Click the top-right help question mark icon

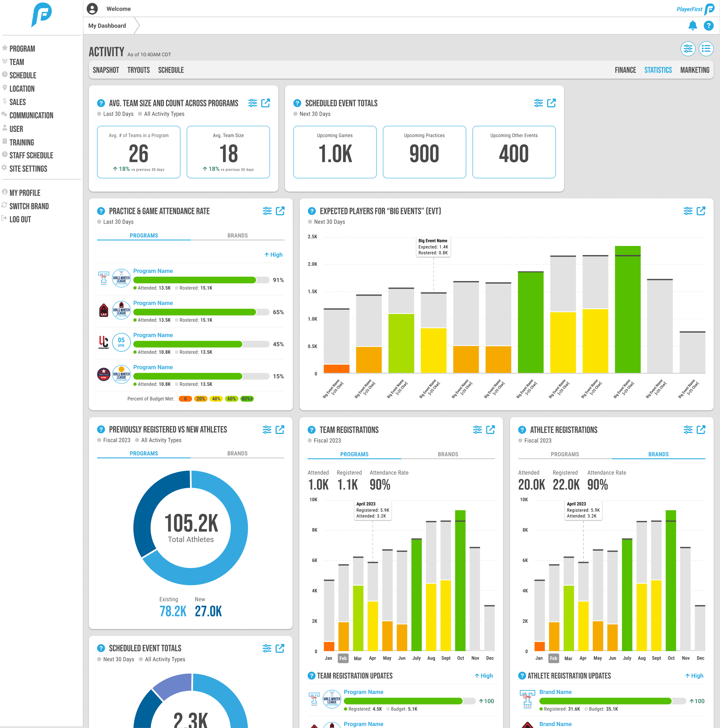(708, 26)
